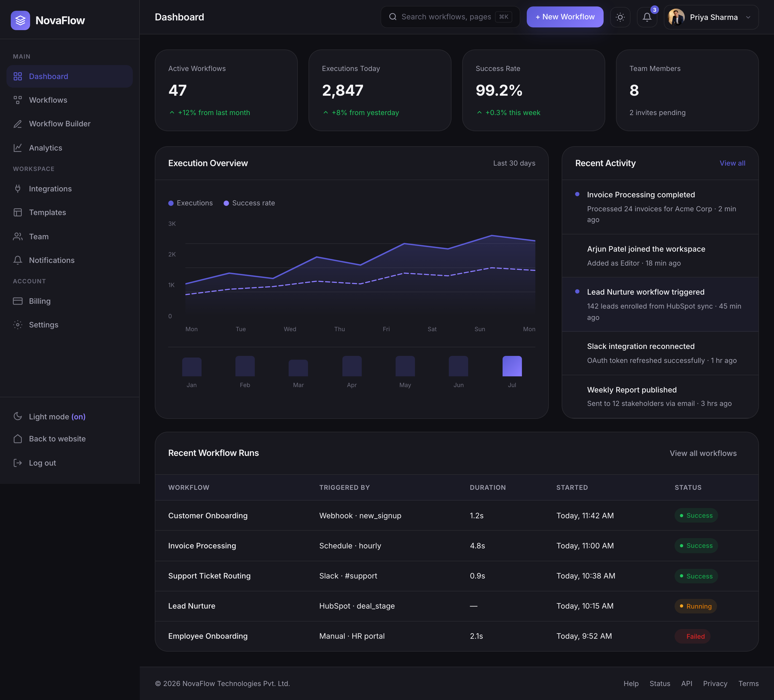Image resolution: width=774 pixels, height=700 pixels.
Task: Click View all workflows link
Action: point(703,453)
